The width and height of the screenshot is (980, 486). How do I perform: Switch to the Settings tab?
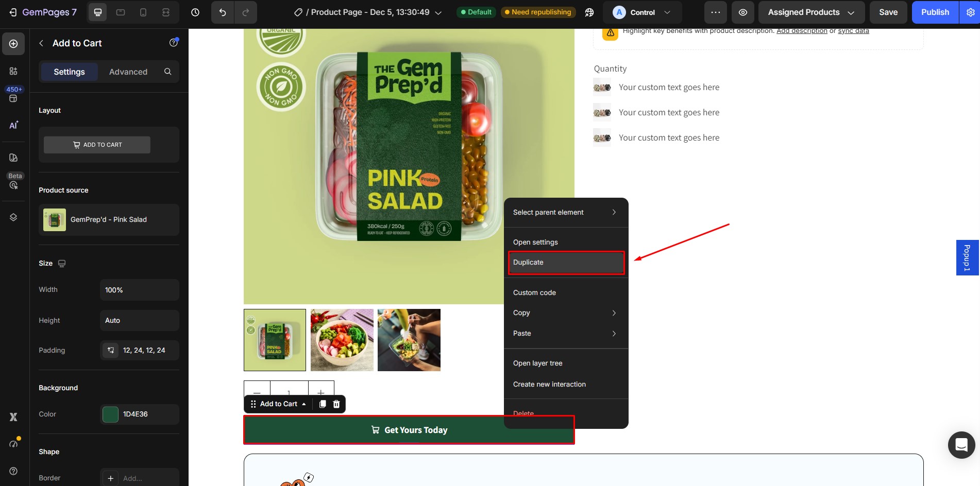69,72
